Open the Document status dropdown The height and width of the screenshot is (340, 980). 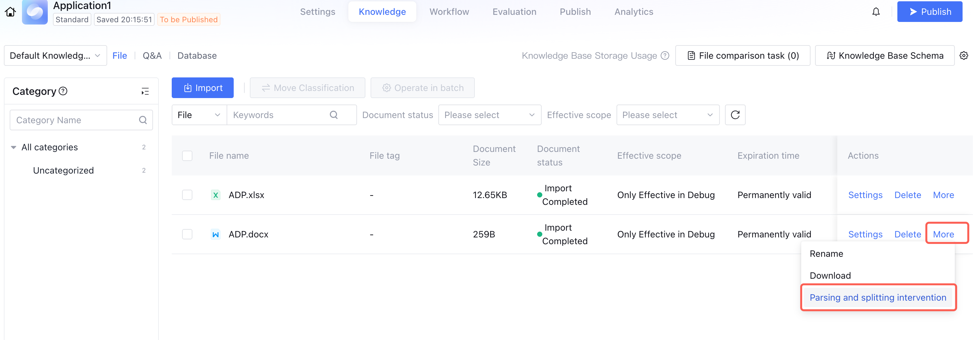(489, 115)
